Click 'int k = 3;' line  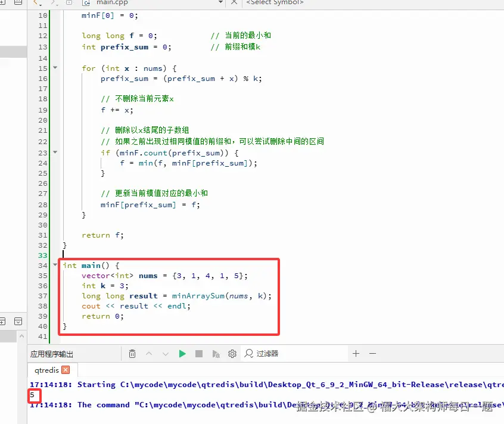click(105, 286)
